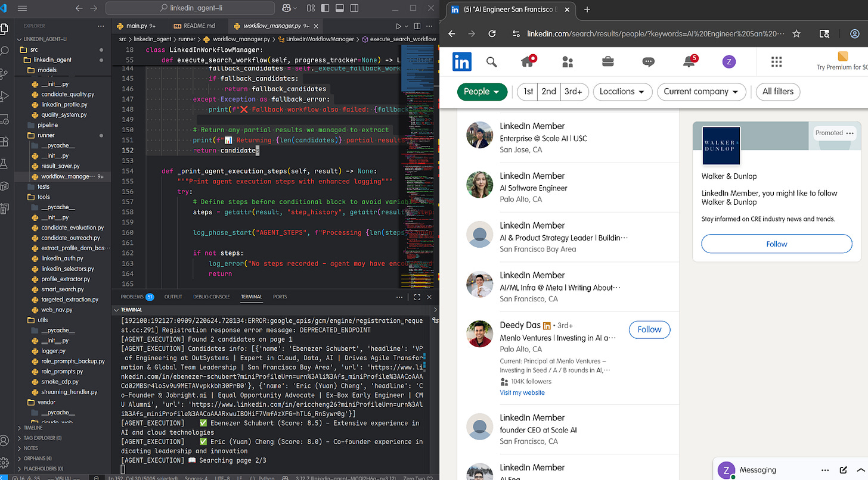Toggle the 3rd+ connections filter

point(574,91)
